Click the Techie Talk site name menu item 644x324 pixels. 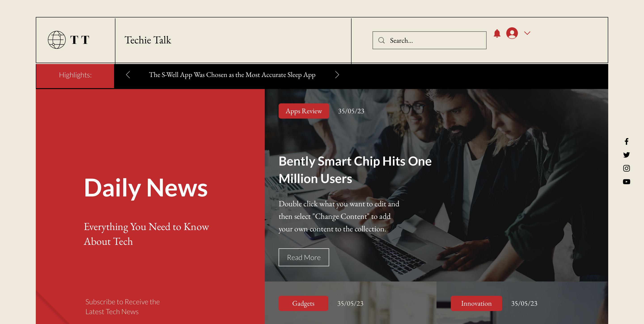click(x=147, y=40)
